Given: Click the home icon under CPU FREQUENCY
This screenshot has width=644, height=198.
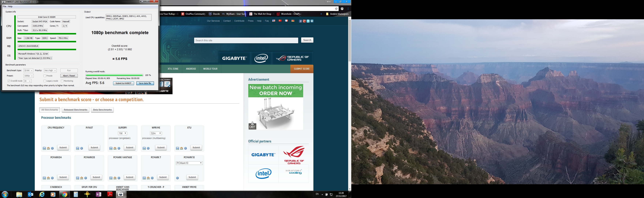Looking at the screenshot, I should 48,148.
